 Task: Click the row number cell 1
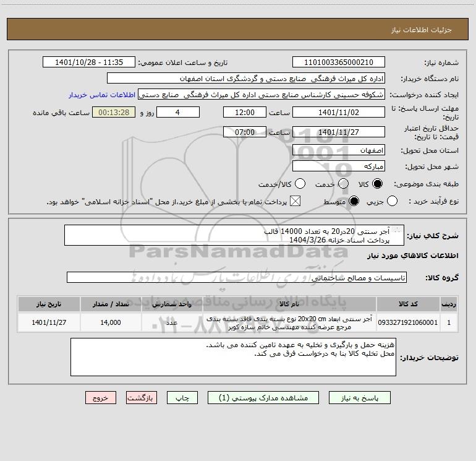click(x=449, y=322)
